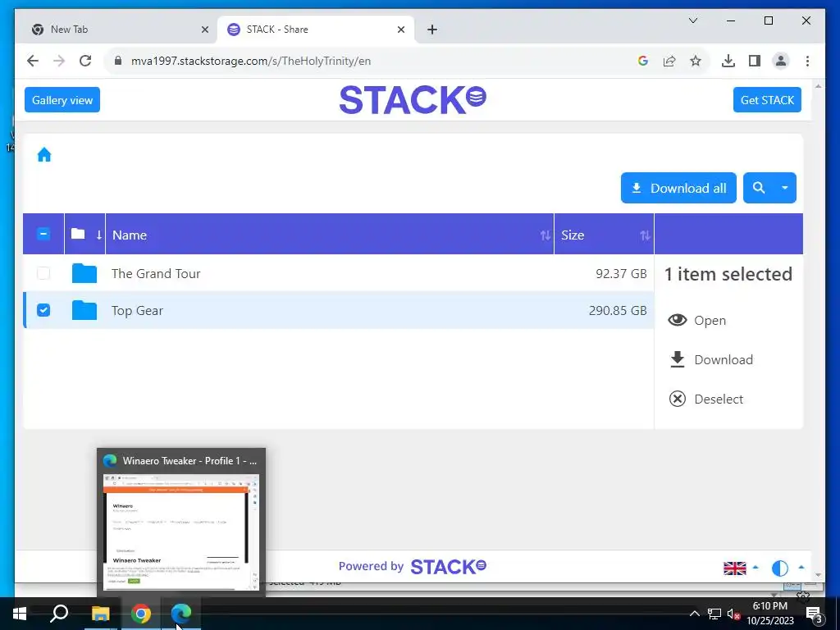Click the folder icon of The Grand Tour
The height and width of the screenshot is (630, 840).
(x=84, y=273)
